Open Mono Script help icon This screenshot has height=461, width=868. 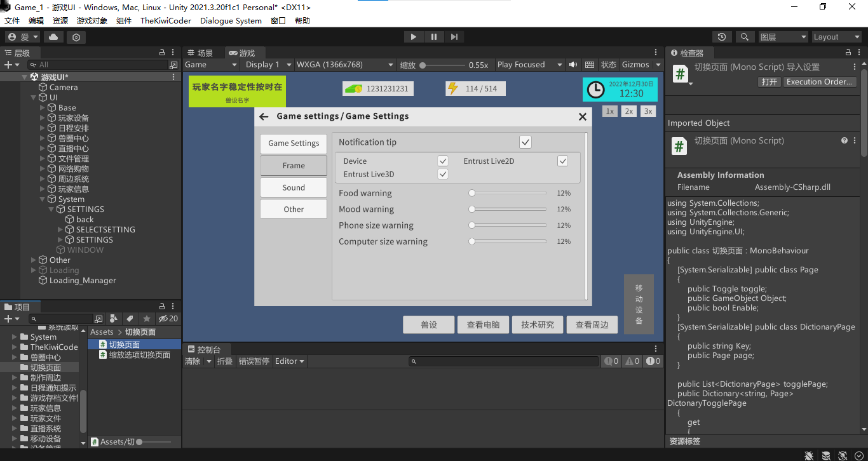tap(844, 140)
